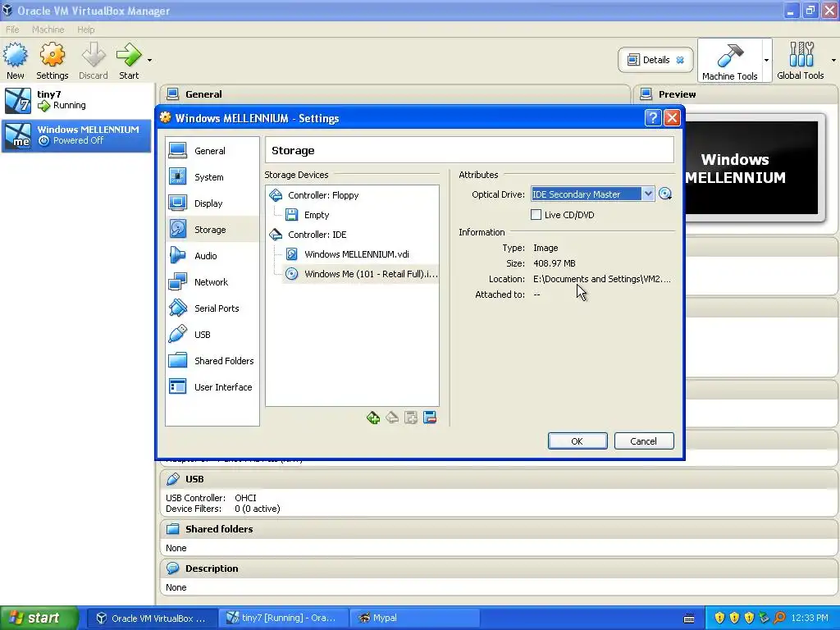Select the Storage settings category

pos(212,230)
